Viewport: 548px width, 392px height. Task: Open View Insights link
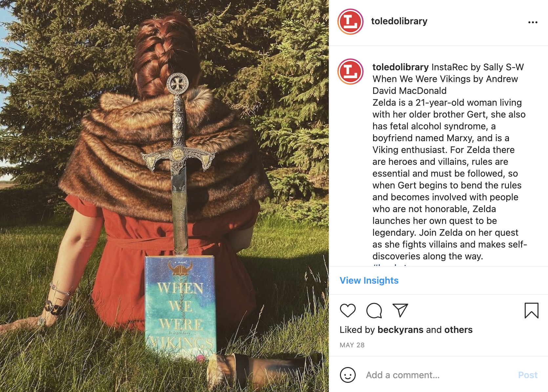click(369, 280)
